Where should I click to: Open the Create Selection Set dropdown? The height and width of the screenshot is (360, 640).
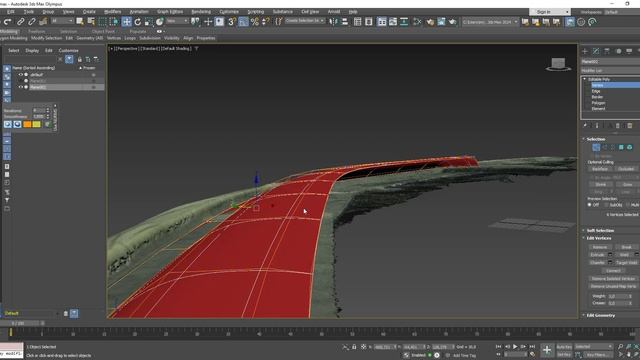coord(304,21)
